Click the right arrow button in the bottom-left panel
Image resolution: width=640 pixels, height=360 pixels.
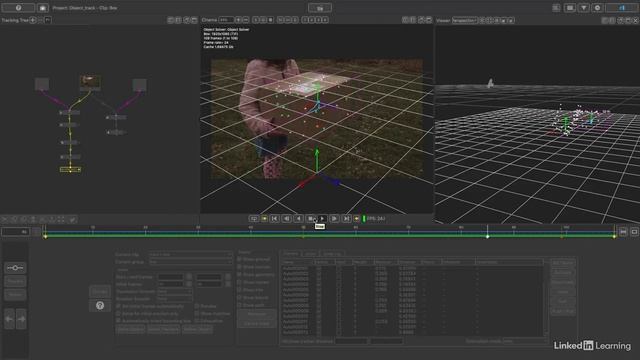click(22, 319)
